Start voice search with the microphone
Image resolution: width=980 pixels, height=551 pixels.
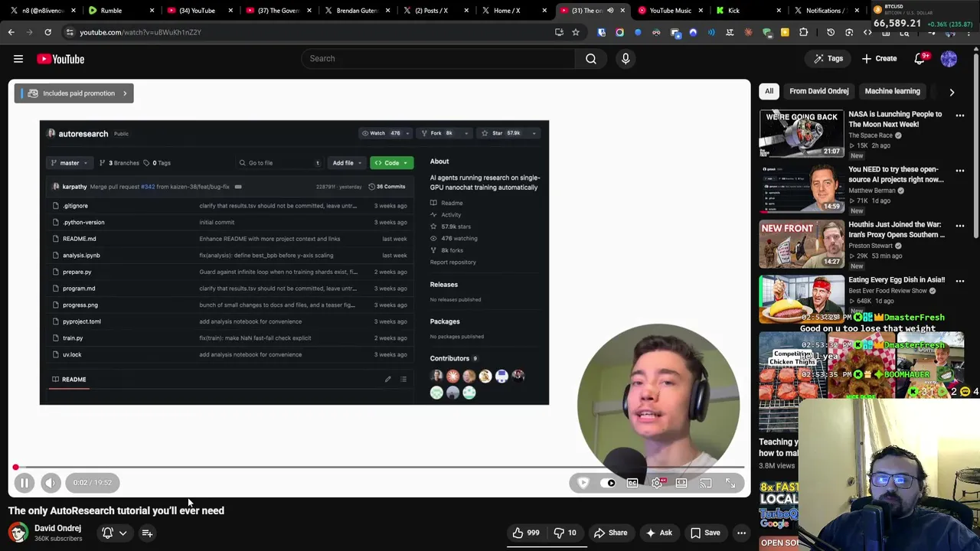(x=626, y=58)
